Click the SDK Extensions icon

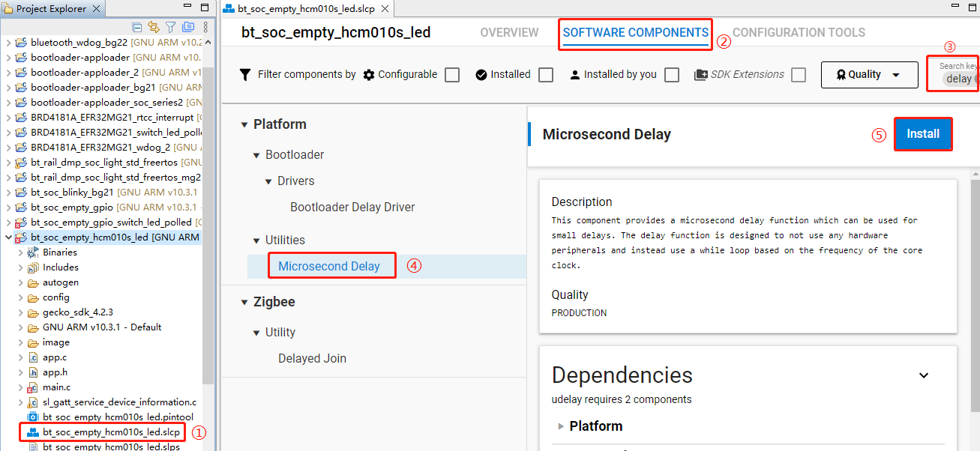pos(702,74)
